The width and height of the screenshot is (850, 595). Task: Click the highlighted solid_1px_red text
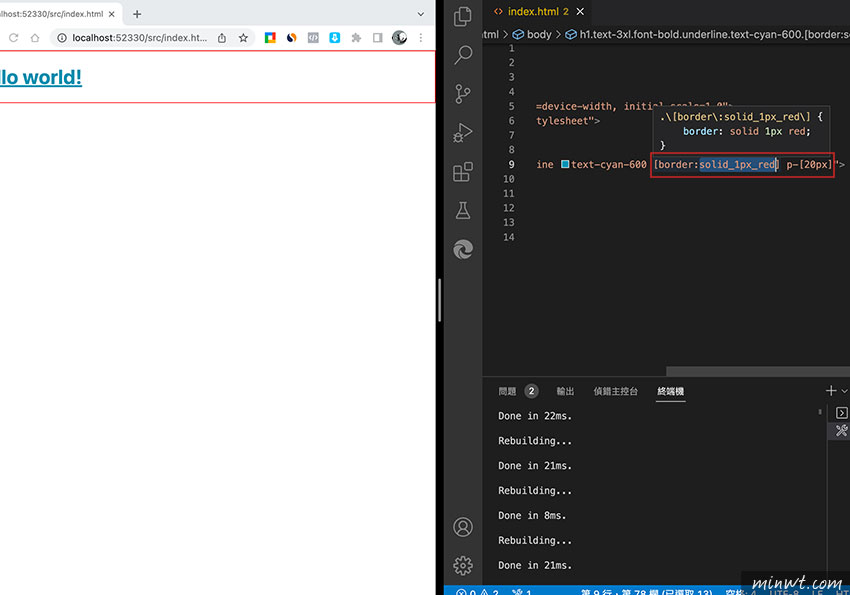point(737,164)
